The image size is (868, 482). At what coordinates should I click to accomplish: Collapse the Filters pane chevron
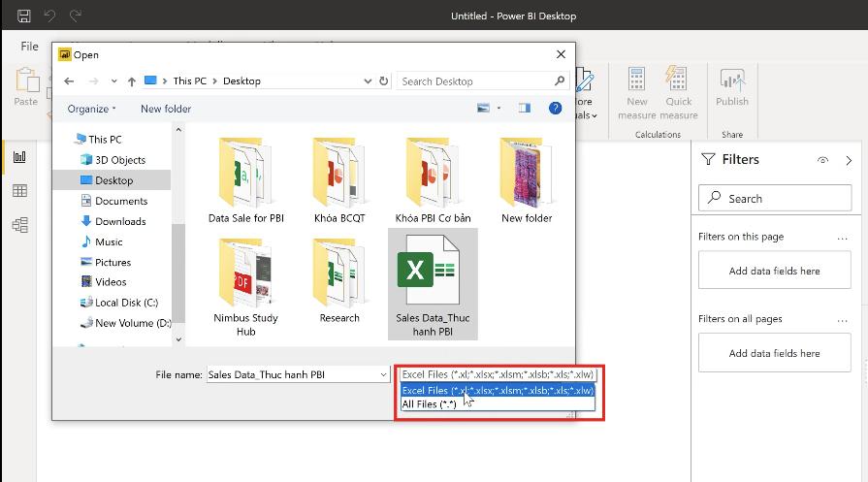click(x=849, y=160)
